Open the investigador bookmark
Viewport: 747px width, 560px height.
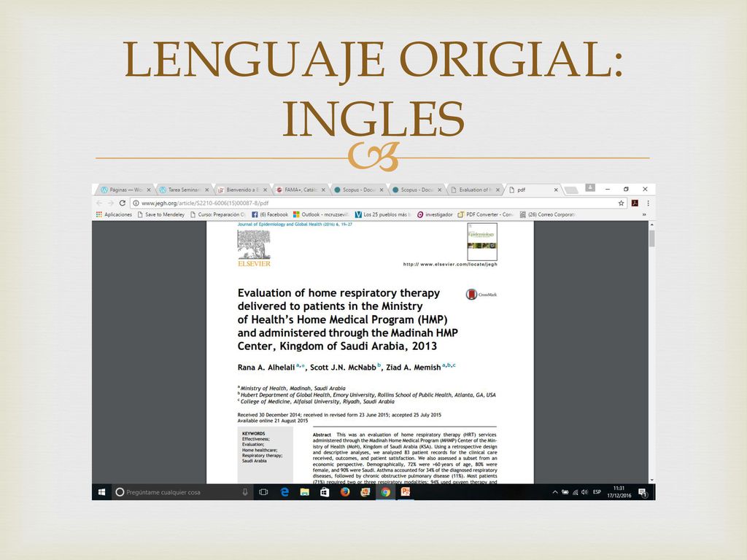435,215
